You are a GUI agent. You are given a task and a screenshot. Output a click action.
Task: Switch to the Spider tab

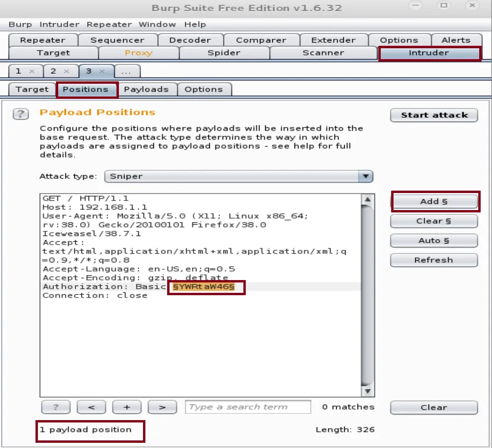coord(224,53)
